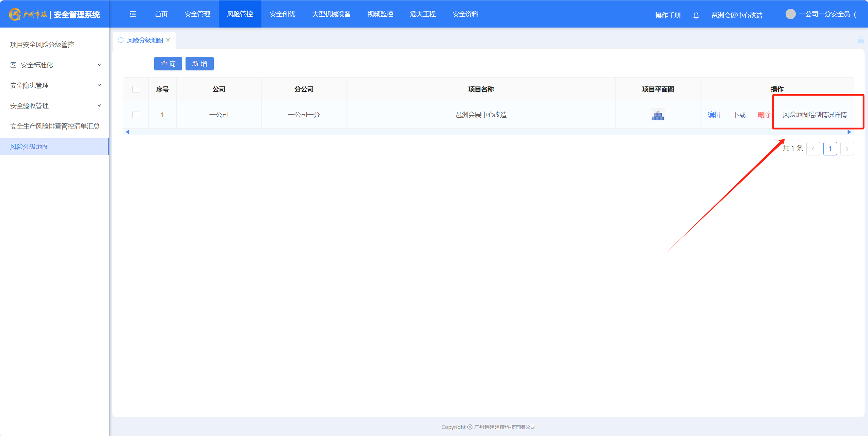Click the refresh icon on 风险分级地图 tab
This screenshot has width=868, height=436.
pos(120,40)
